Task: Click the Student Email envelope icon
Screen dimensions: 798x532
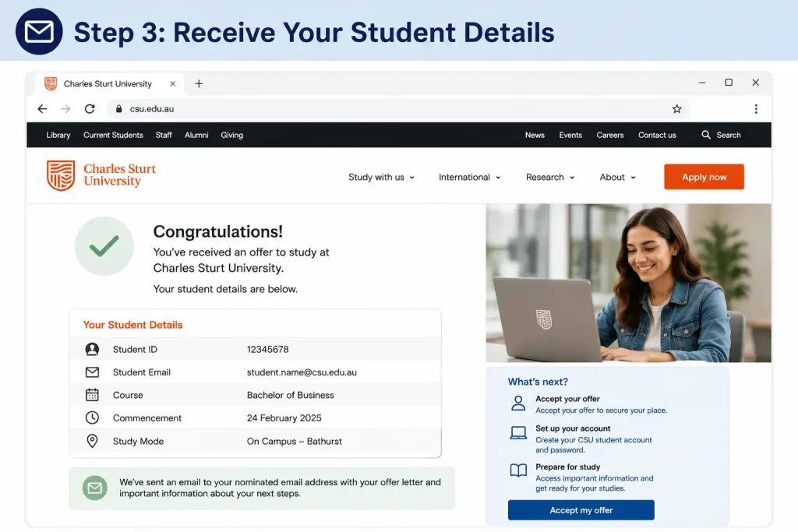Action: [x=92, y=372]
